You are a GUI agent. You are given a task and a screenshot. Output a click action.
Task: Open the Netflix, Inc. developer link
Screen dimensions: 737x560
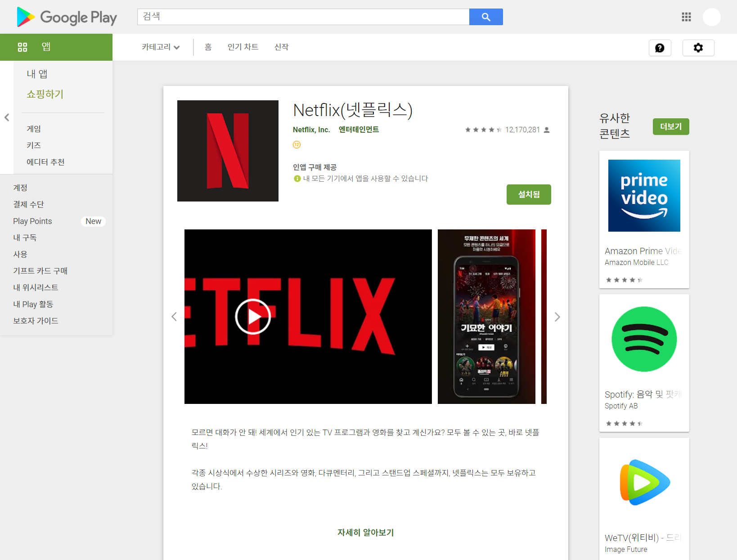pyautogui.click(x=311, y=130)
